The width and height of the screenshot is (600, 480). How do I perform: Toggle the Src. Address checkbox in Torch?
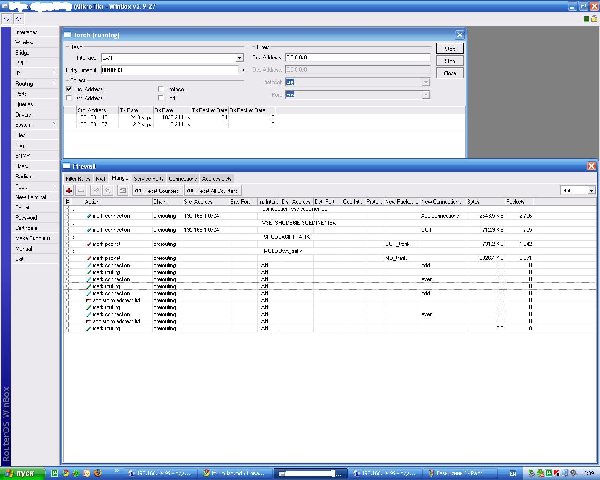69,89
